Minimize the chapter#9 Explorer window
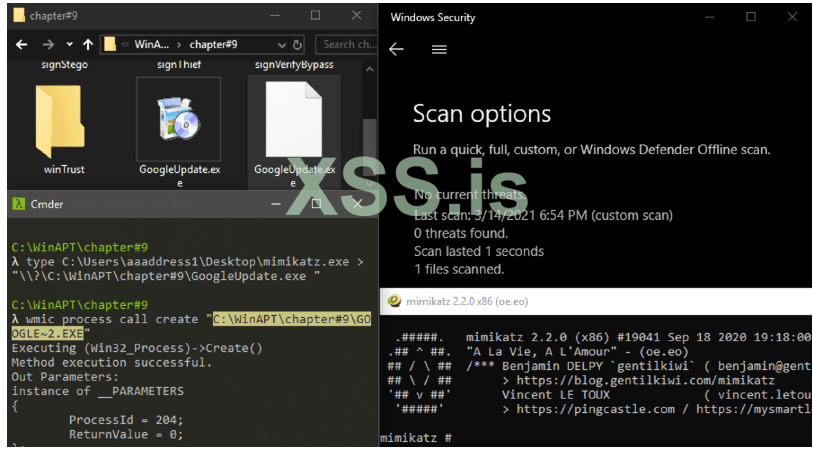Screen dimensions: 813x451 [275, 16]
